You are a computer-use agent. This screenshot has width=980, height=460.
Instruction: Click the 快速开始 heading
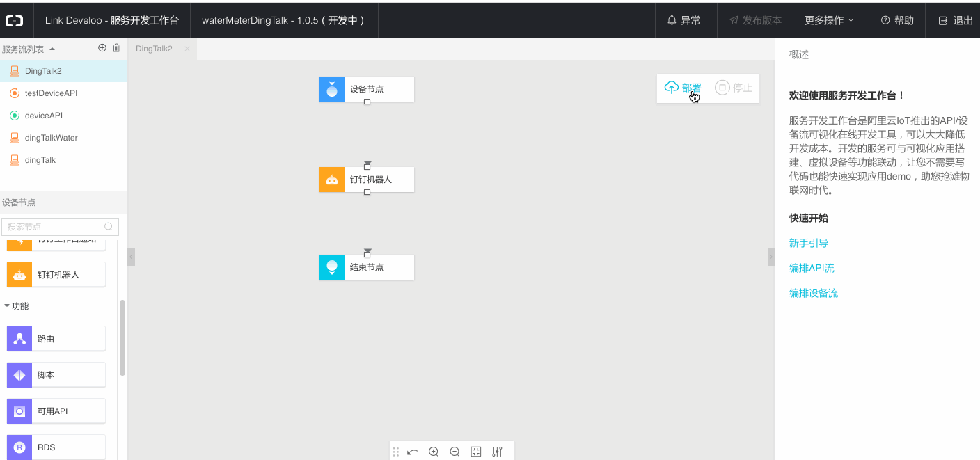809,218
